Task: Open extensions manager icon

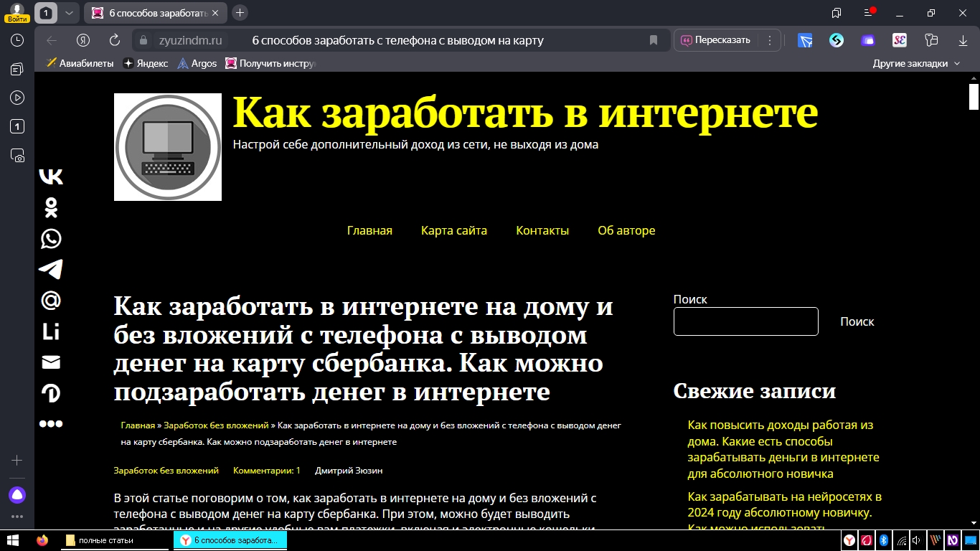Action: coord(931,40)
